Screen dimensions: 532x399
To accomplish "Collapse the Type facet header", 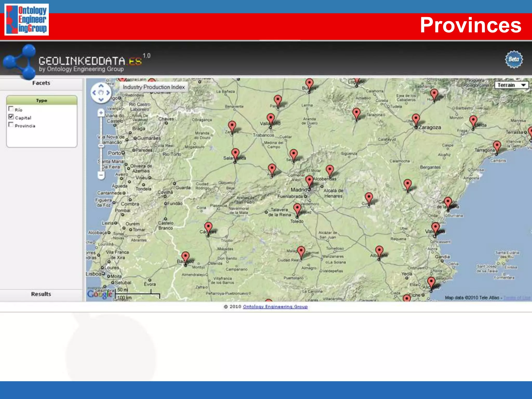I will (42, 100).
